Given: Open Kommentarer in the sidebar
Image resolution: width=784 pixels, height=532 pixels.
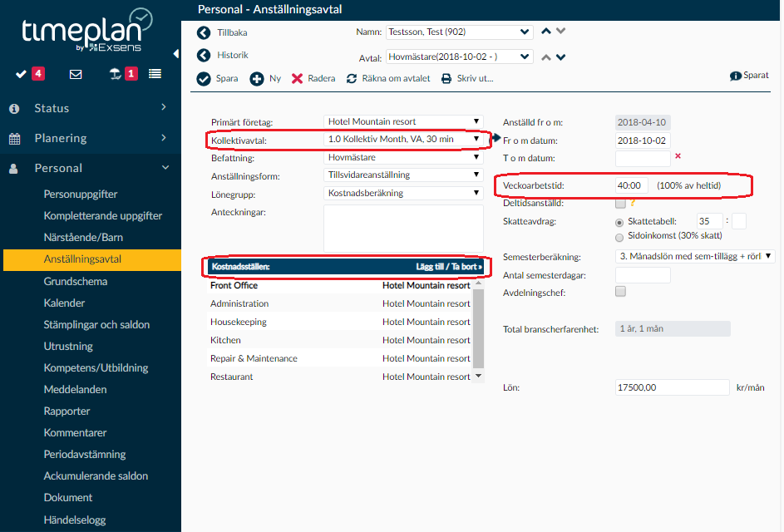Looking at the screenshot, I should [76, 432].
